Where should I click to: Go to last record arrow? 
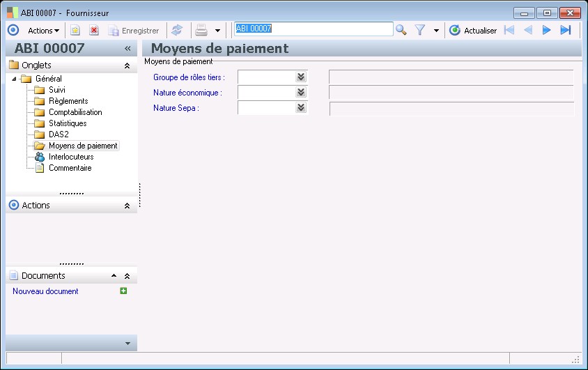click(566, 30)
